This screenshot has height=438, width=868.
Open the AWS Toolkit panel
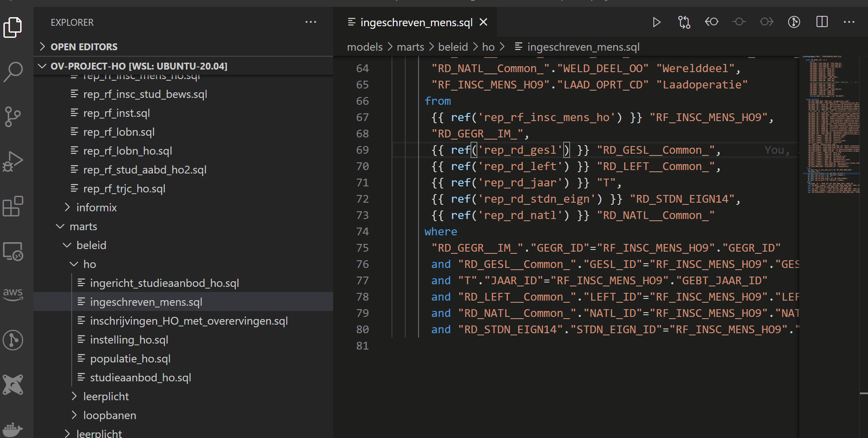pyautogui.click(x=13, y=295)
